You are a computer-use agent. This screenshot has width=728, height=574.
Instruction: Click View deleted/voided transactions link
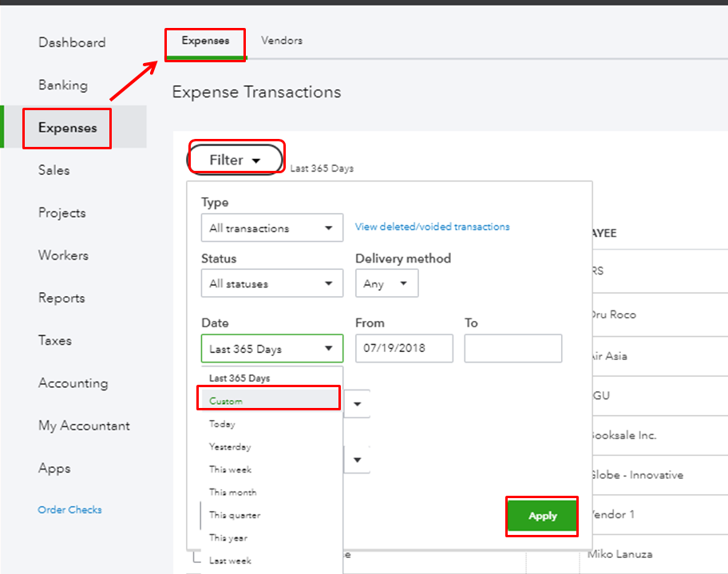(432, 227)
